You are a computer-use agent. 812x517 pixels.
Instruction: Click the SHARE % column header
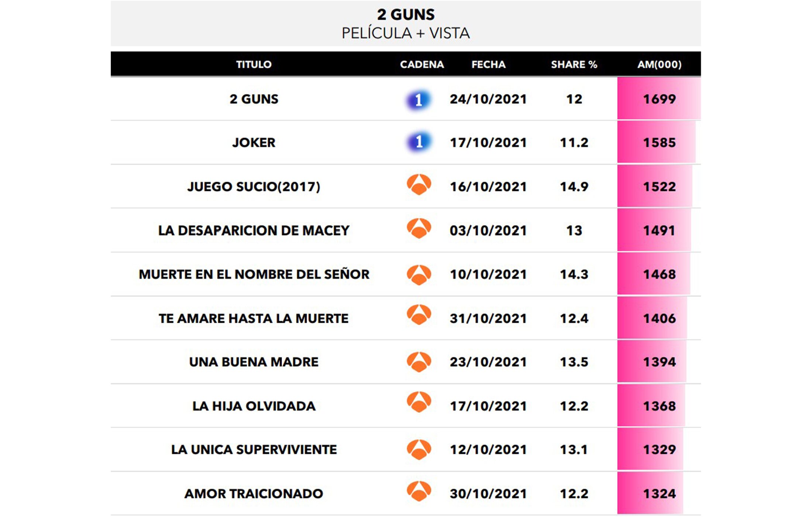[574, 64]
